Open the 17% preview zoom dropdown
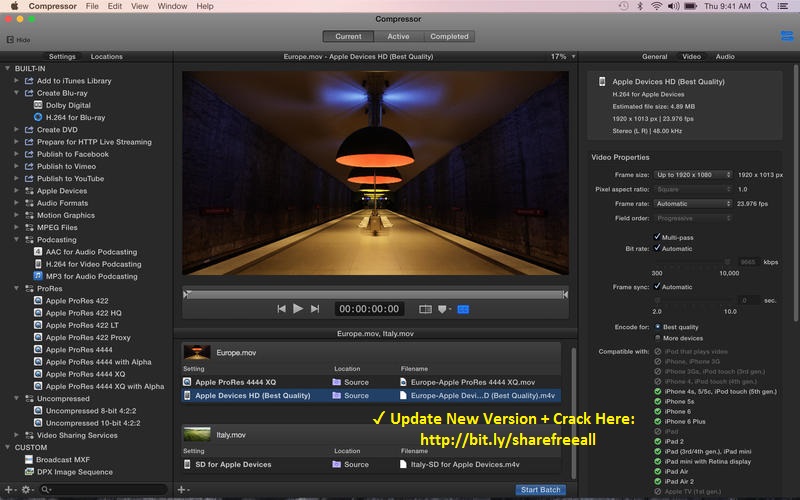800x500 pixels. 563,57
